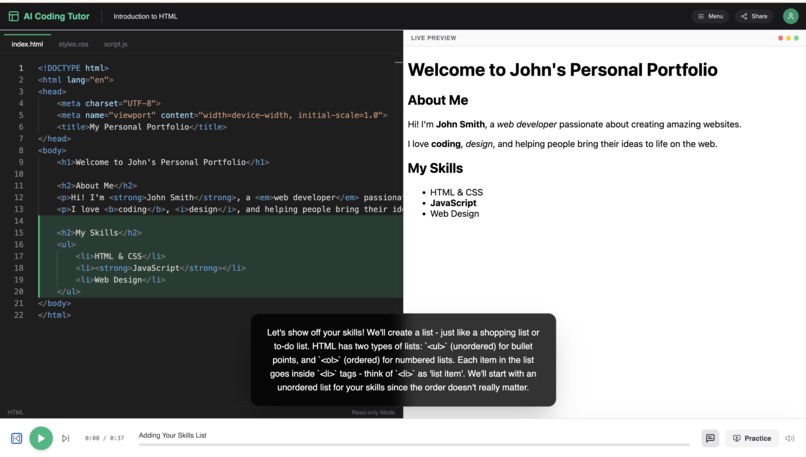Click the lesson progress bar
This screenshot has height=457, width=806.
[x=414, y=445]
